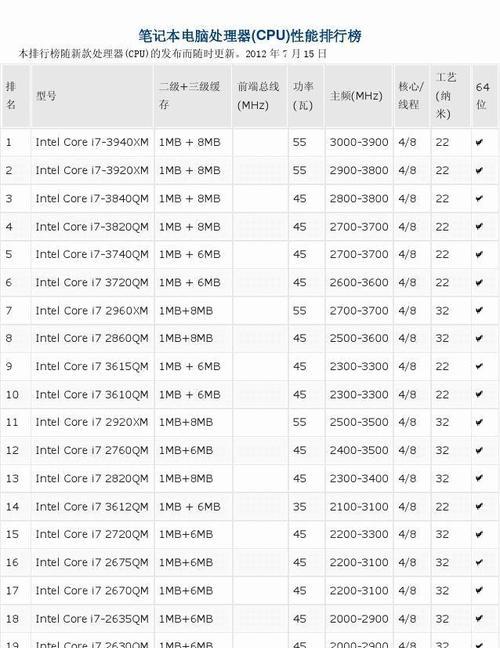Select Intel Core i7-3840QM cell
This screenshot has width=500, height=648.
pyautogui.click(x=92, y=199)
